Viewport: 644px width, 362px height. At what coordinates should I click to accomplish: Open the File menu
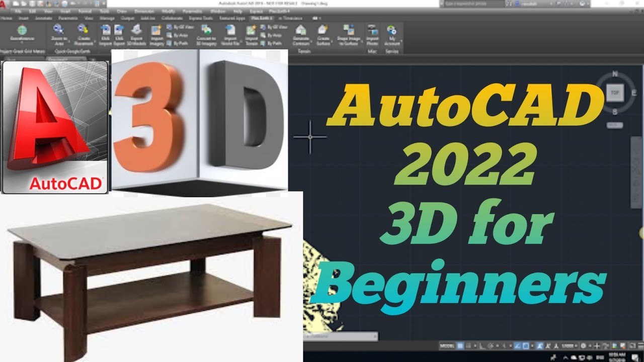tap(18, 11)
